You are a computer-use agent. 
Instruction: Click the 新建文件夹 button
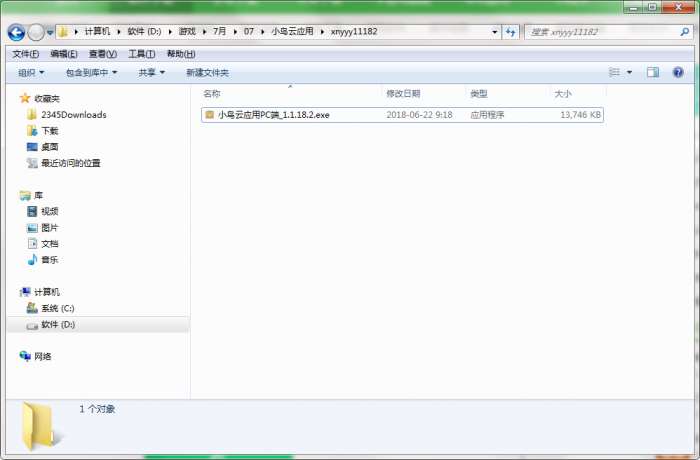(207, 72)
